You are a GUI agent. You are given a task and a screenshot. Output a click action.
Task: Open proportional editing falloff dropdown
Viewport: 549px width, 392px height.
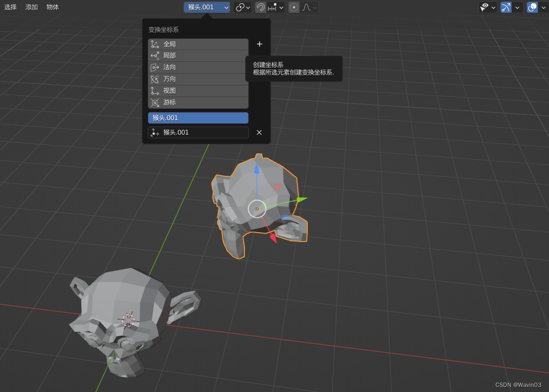(309, 7)
